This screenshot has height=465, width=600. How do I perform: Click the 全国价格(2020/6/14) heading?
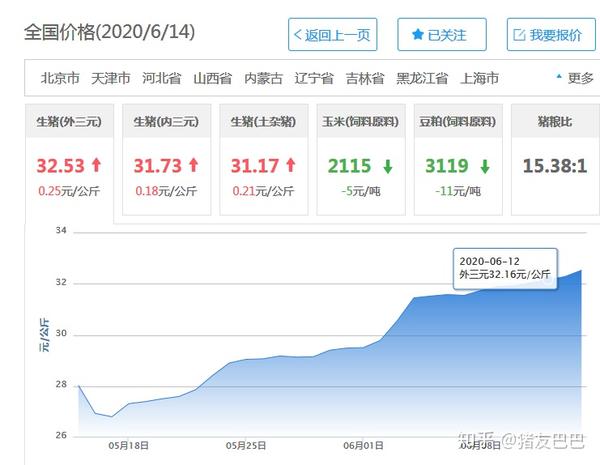coord(109,32)
